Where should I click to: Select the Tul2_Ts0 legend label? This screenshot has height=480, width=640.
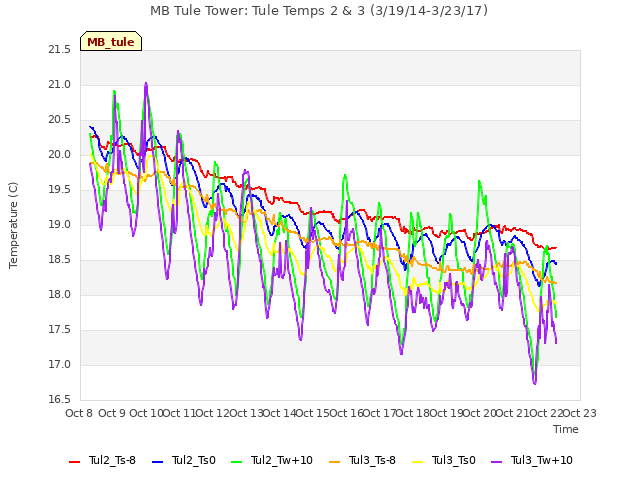point(193,460)
